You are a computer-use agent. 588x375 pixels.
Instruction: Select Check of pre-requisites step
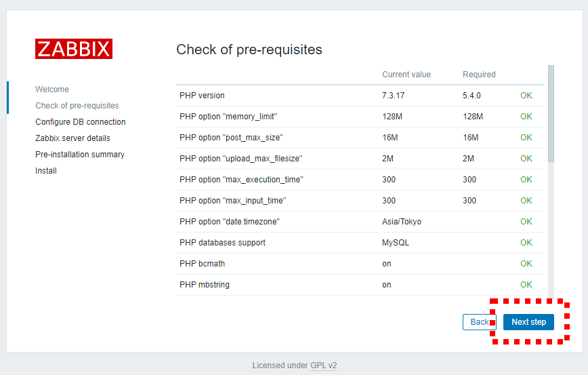(x=77, y=106)
